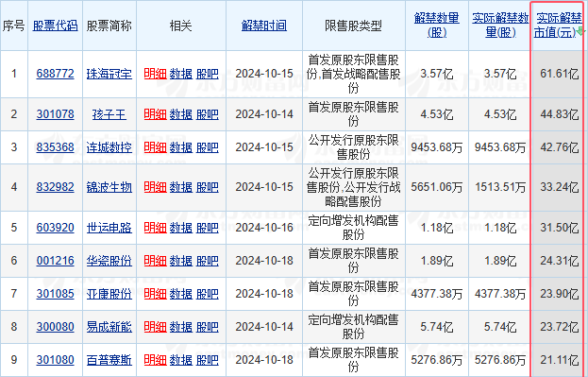Open stock code 001216
Screen dimensions: 588x377
tap(55, 261)
